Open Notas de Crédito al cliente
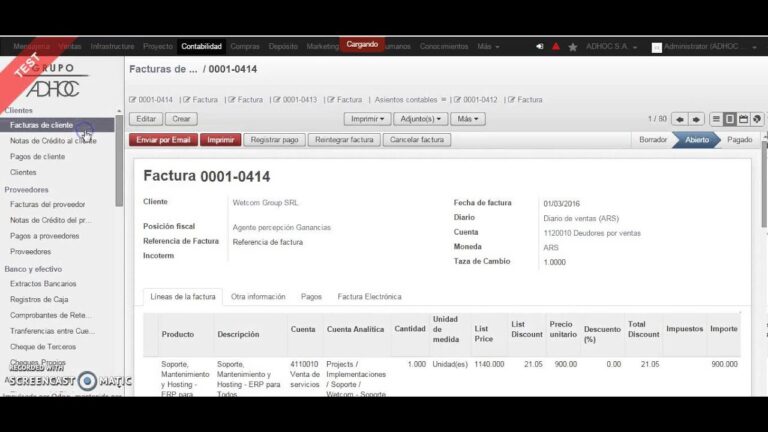The height and width of the screenshot is (432, 768). coord(53,141)
